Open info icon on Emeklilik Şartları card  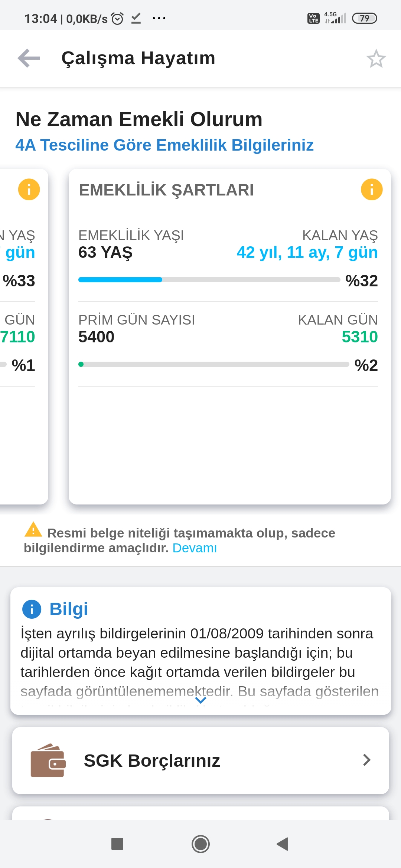pyautogui.click(x=372, y=190)
